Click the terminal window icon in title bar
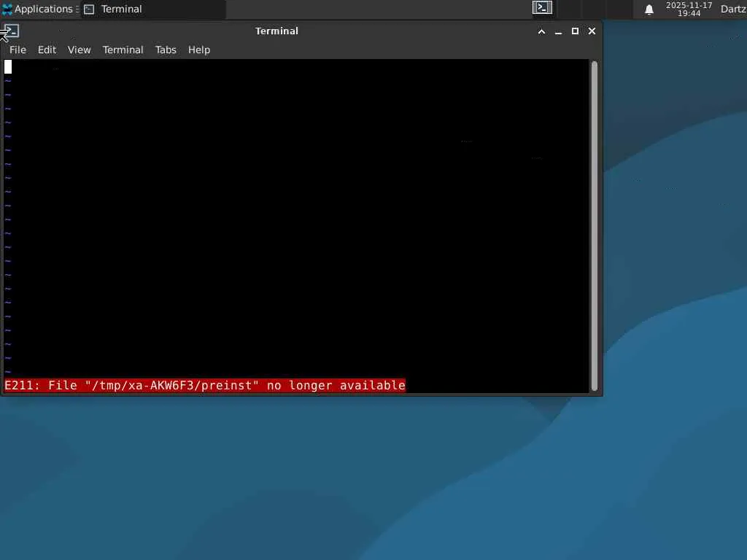747x560 pixels. (x=12, y=31)
